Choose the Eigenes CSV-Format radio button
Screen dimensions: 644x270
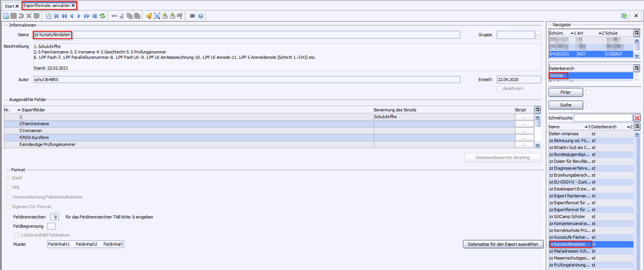(x=9, y=207)
